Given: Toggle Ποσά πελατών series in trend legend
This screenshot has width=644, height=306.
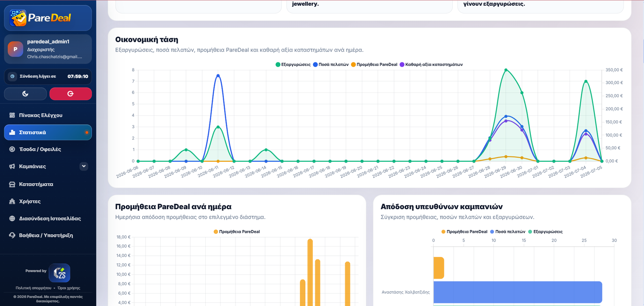Looking at the screenshot, I should pos(331,64).
